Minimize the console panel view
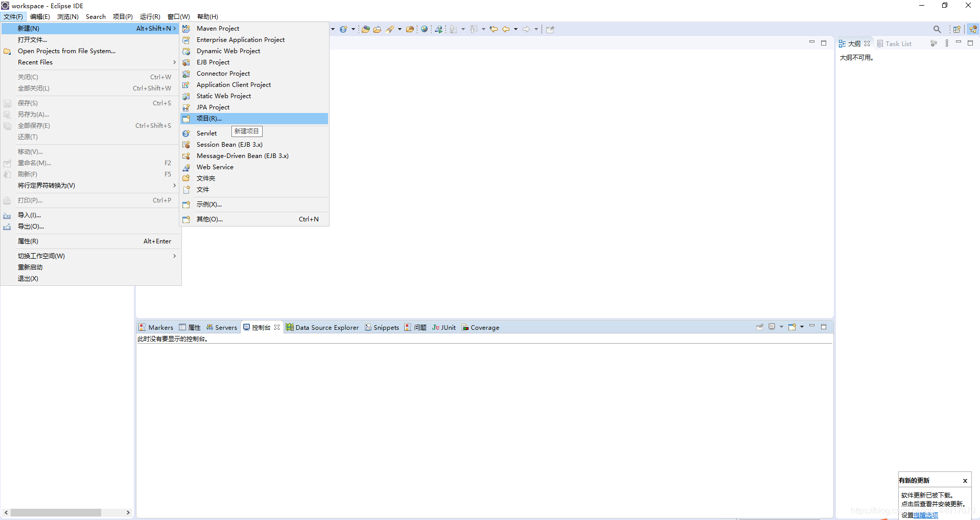The image size is (980, 520). [812, 326]
